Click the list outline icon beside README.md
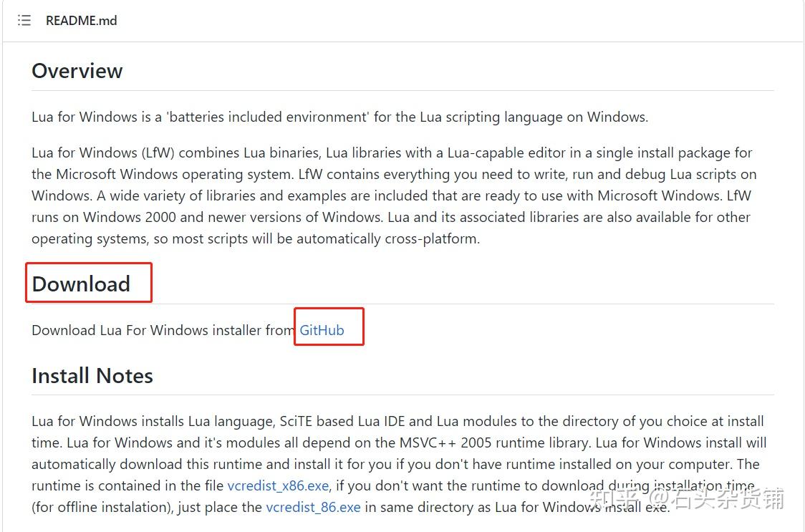Viewport: 805px width, 532px height. pos(24,20)
